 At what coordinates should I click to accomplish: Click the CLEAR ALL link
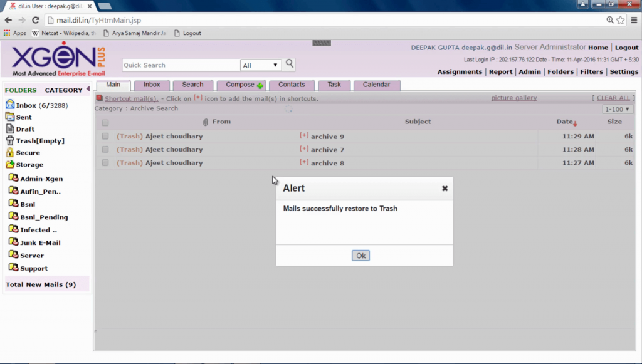tap(612, 98)
